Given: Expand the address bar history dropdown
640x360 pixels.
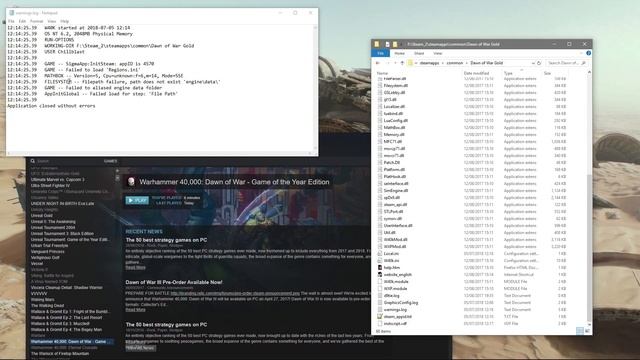Looking at the screenshot, I should 533,63.
